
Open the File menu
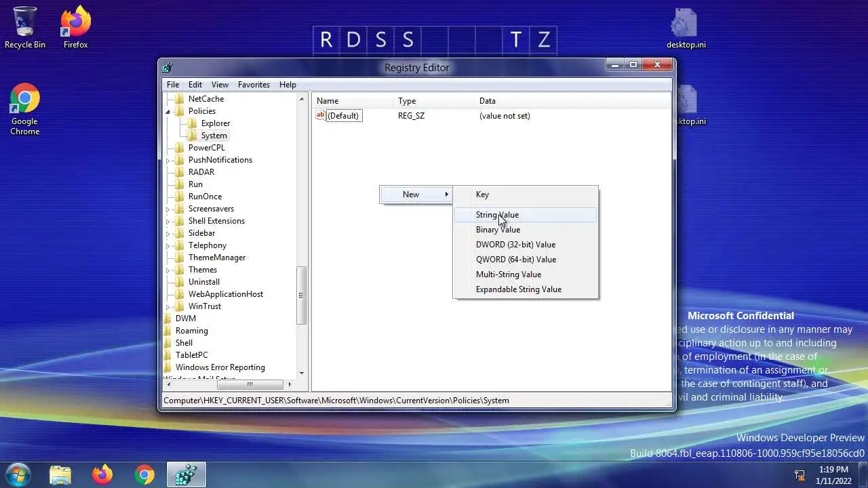[173, 85]
